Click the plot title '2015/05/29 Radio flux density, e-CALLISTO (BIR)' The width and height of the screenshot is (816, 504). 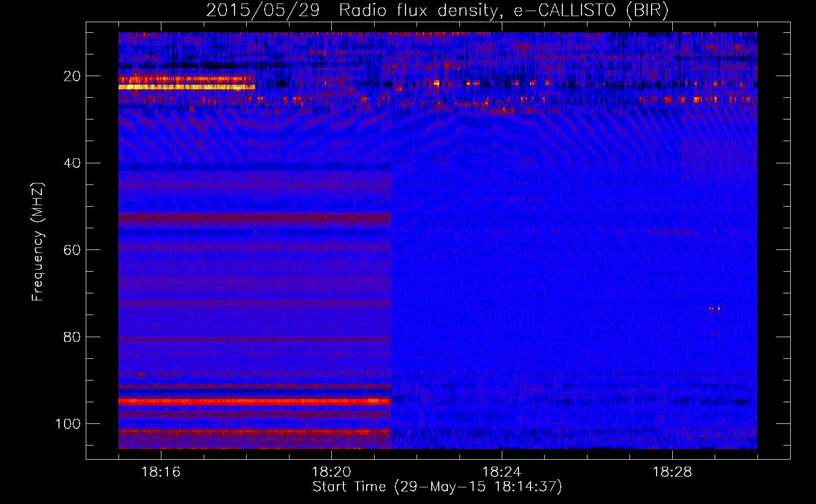[x=437, y=11]
